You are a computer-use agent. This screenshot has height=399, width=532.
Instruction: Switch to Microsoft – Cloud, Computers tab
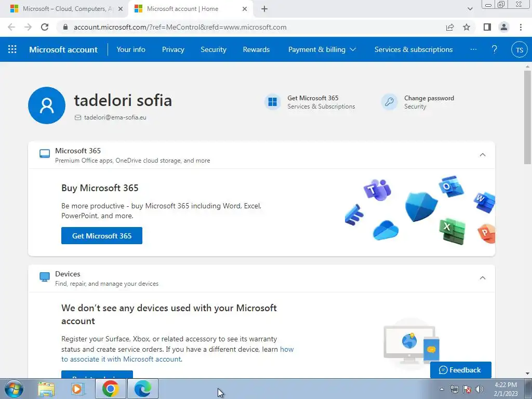click(64, 9)
